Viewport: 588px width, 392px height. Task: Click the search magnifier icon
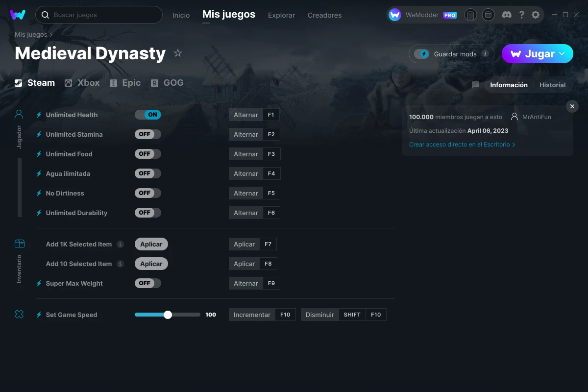(45, 15)
